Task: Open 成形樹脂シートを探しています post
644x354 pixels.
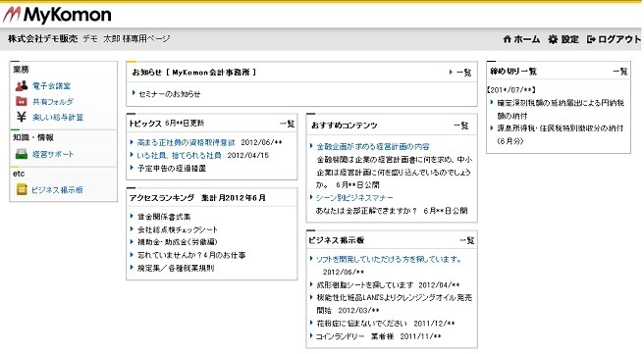Action: pos(365,284)
